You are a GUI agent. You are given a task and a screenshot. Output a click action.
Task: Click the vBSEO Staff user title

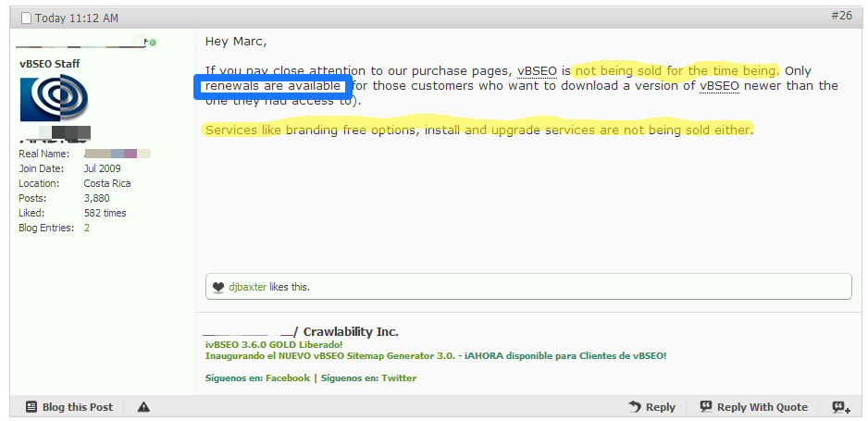(x=50, y=64)
